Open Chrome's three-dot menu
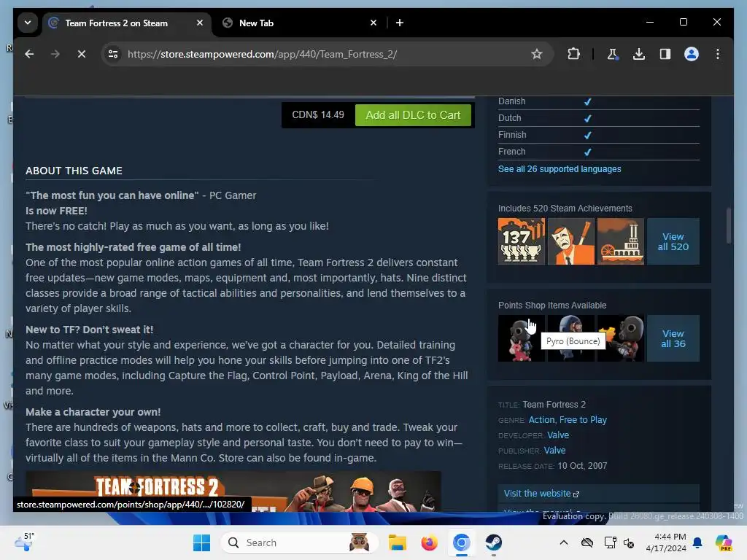 click(x=718, y=54)
